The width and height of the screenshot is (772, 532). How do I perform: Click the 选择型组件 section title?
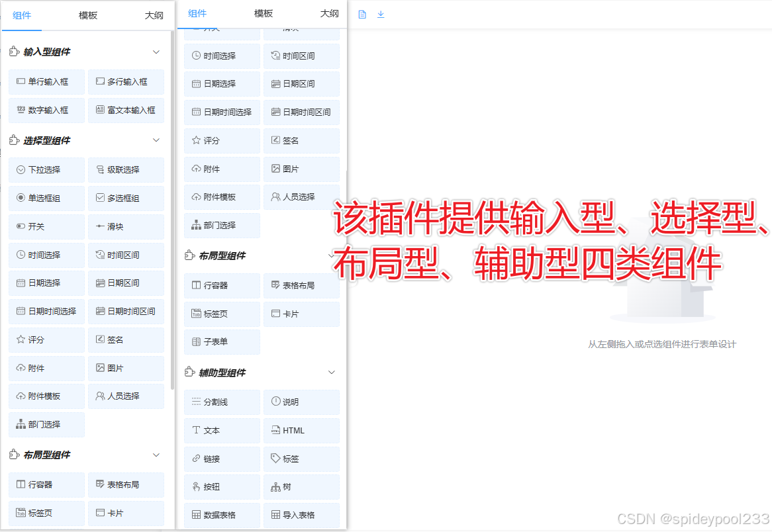click(x=47, y=140)
